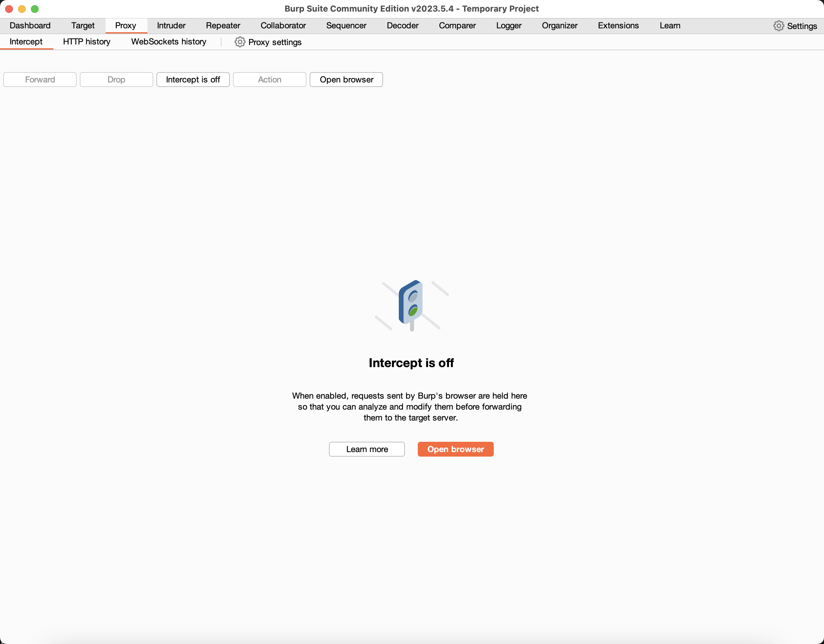
Task: Click the Settings gear icon at top right
Action: point(778,26)
